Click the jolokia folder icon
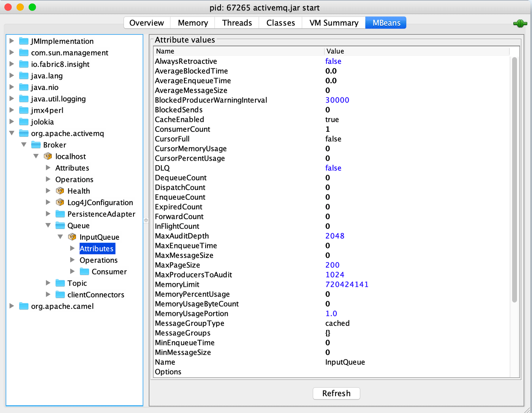This screenshot has width=532, height=413. tap(24, 122)
